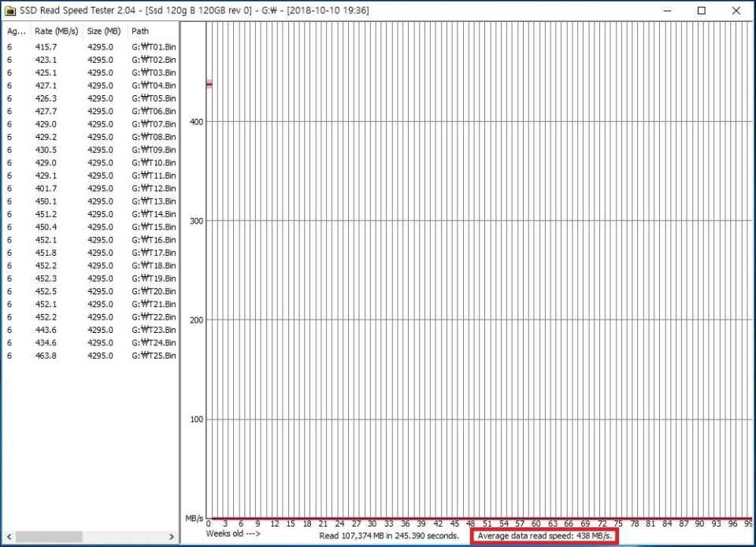Sort by the Path column header
756x547 pixels.
click(153, 31)
